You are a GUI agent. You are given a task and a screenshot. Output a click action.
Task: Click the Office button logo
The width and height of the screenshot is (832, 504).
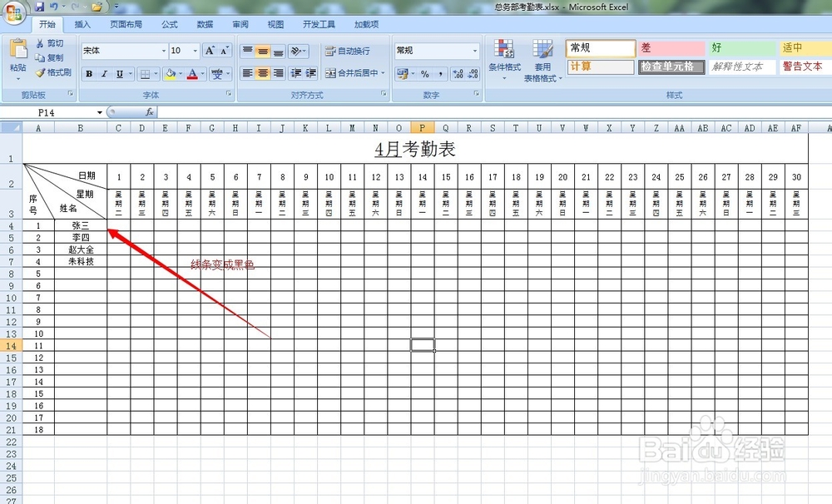tap(14, 12)
